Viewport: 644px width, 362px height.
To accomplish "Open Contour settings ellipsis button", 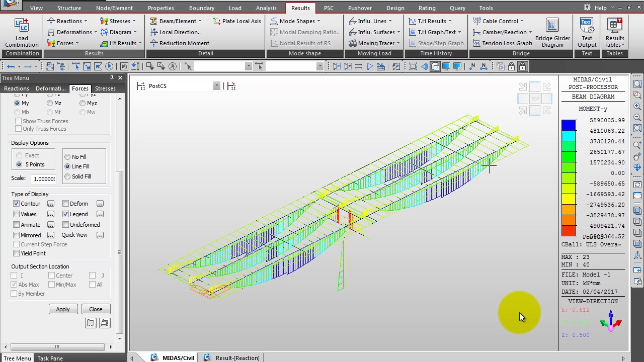I will pos(51,204).
